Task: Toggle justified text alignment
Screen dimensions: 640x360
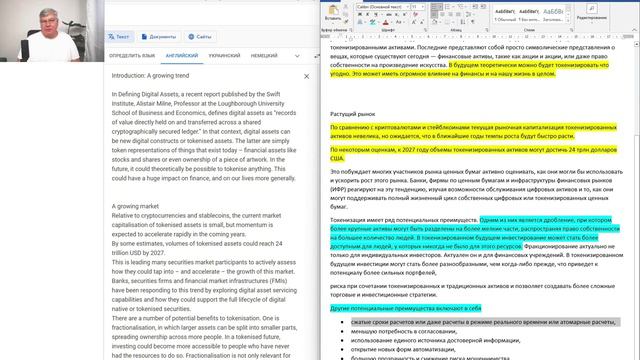Action: [x=458, y=14]
